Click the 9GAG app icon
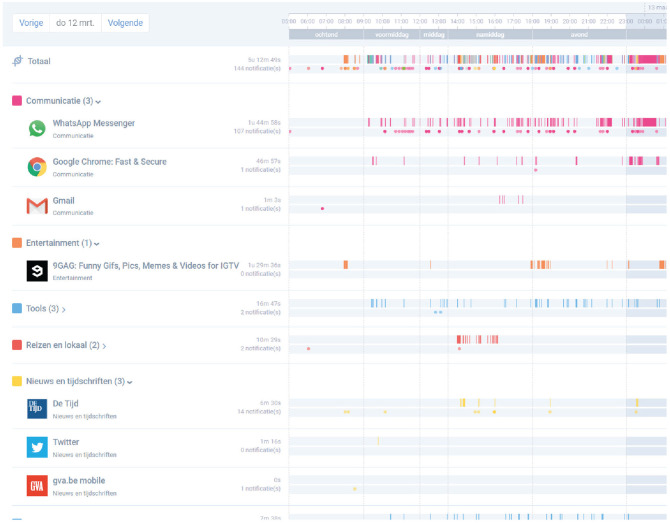Image resolution: width=670 pixels, height=523 pixels. click(37, 271)
